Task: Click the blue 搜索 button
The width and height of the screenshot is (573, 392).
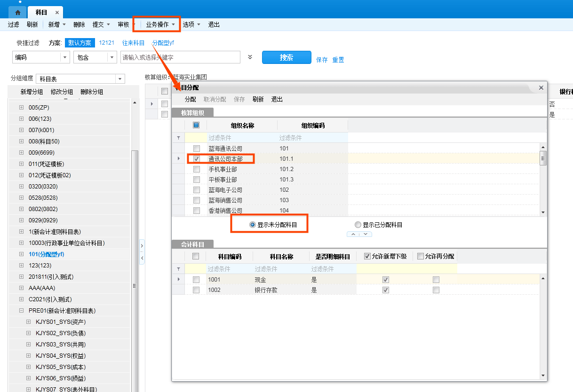Action: click(286, 57)
